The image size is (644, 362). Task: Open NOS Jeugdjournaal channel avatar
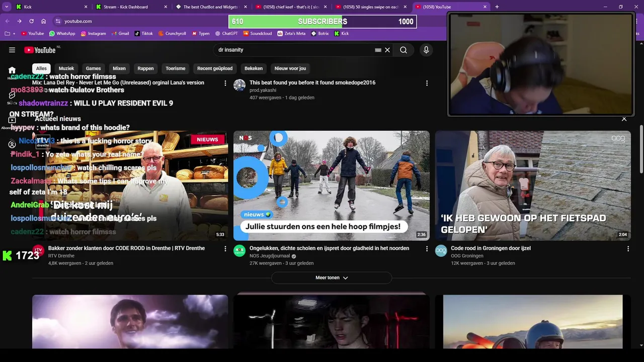tap(239, 250)
